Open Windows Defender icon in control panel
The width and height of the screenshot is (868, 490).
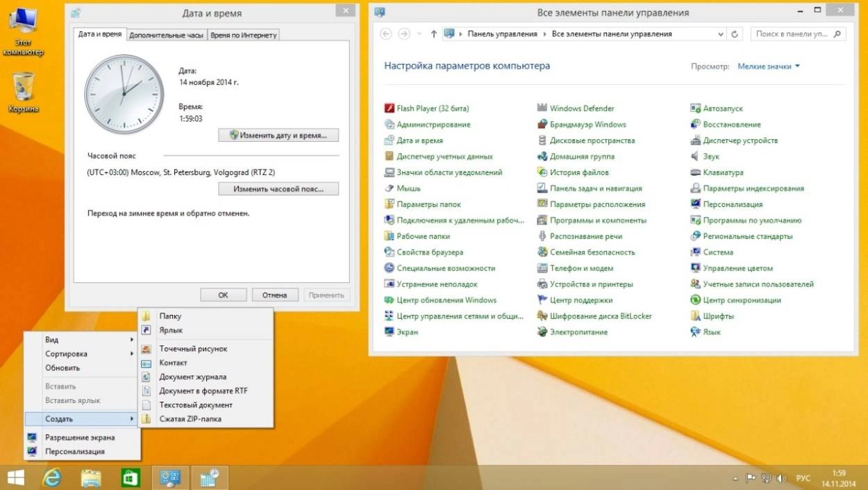tap(542, 108)
